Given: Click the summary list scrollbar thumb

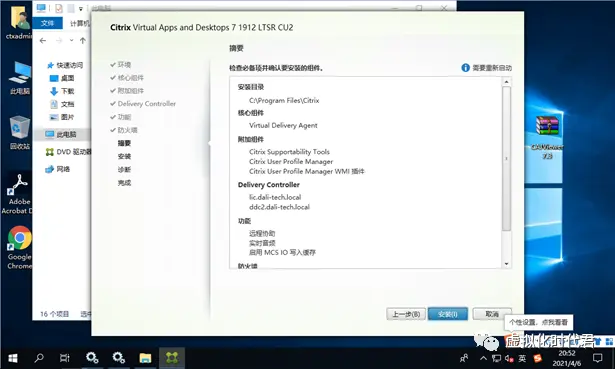Looking at the screenshot, I should click(x=506, y=158).
